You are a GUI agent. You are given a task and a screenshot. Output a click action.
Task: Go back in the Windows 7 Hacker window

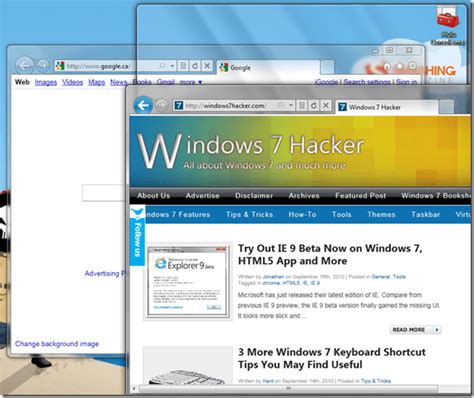[143, 105]
